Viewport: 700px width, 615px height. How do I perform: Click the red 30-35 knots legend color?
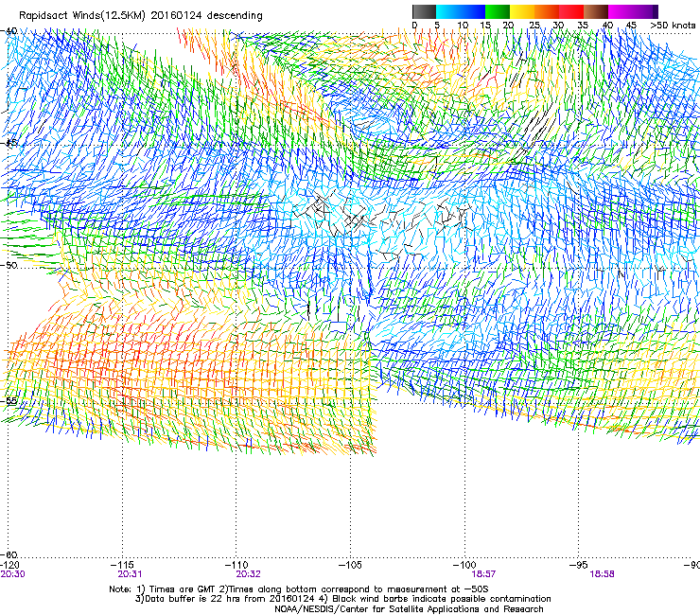[x=571, y=11]
